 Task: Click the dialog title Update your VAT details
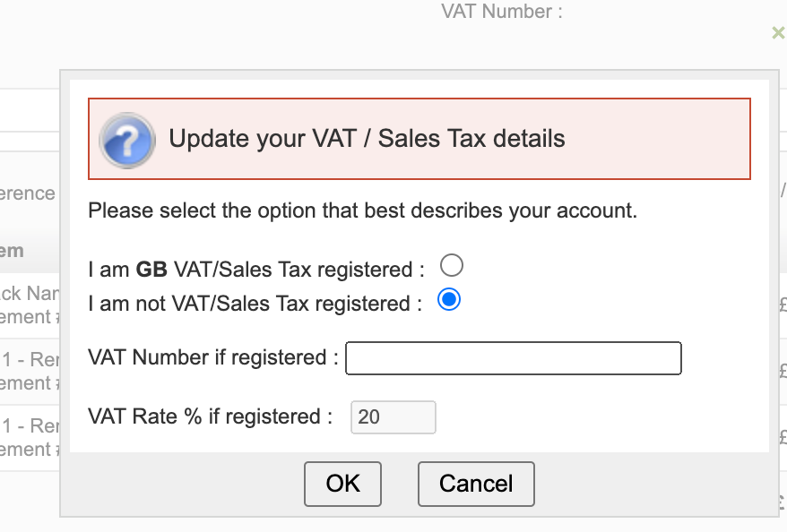368,139
